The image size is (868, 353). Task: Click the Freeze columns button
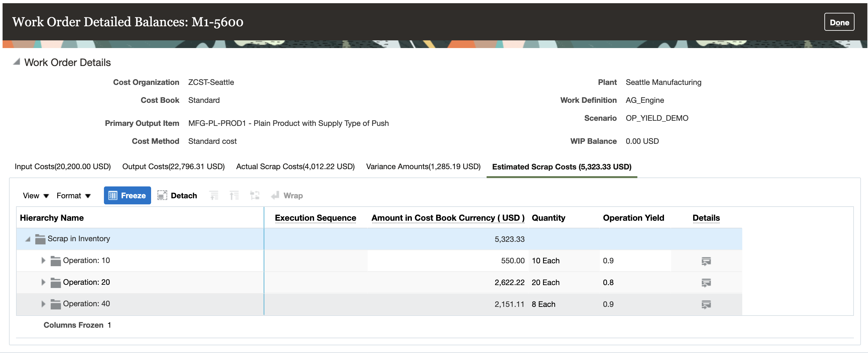[127, 195]
